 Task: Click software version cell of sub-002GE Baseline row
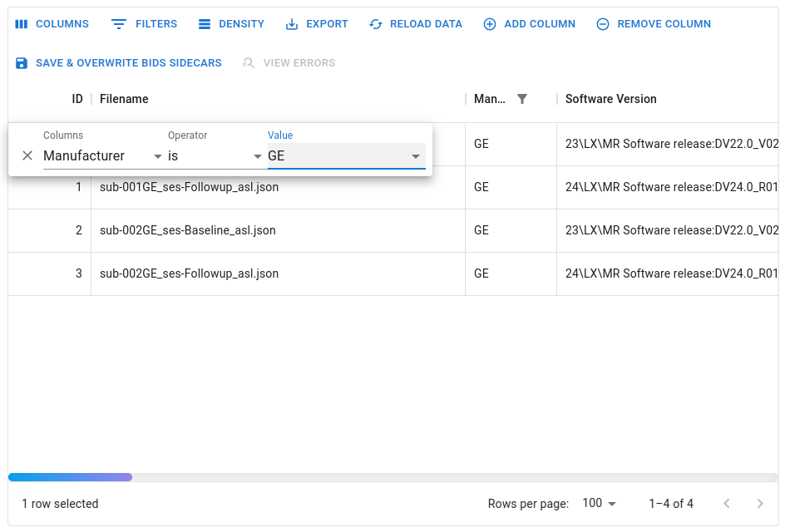(x=668, y=230)
